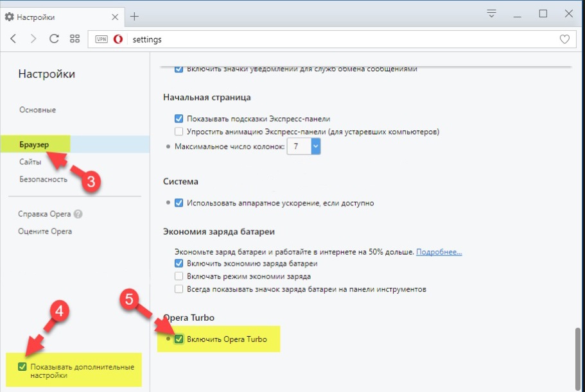Select the Браузер settings section
Viewport: 585px width, 392px height.
pos(74,144)
